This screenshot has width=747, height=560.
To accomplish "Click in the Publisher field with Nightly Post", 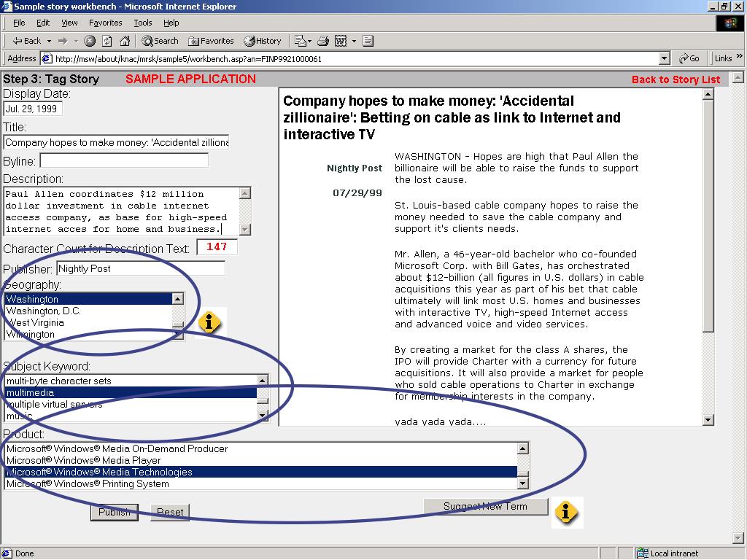I will (141, 268).
